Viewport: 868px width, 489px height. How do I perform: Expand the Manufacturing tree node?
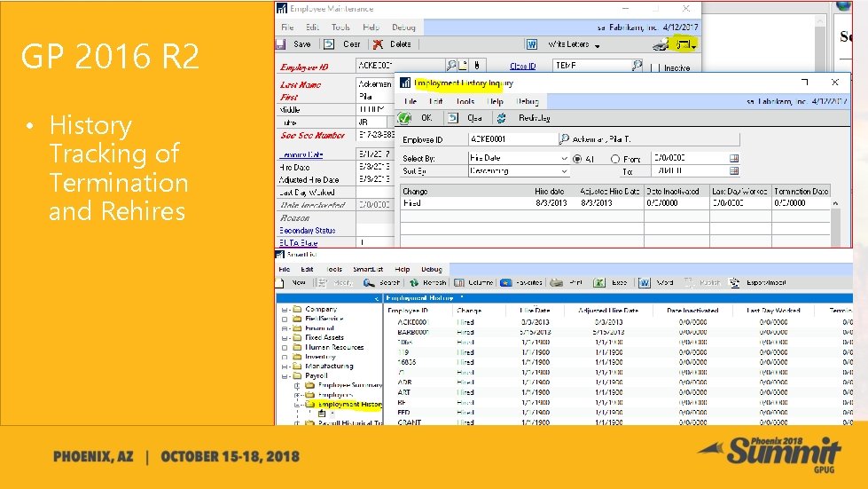point(285,367)
